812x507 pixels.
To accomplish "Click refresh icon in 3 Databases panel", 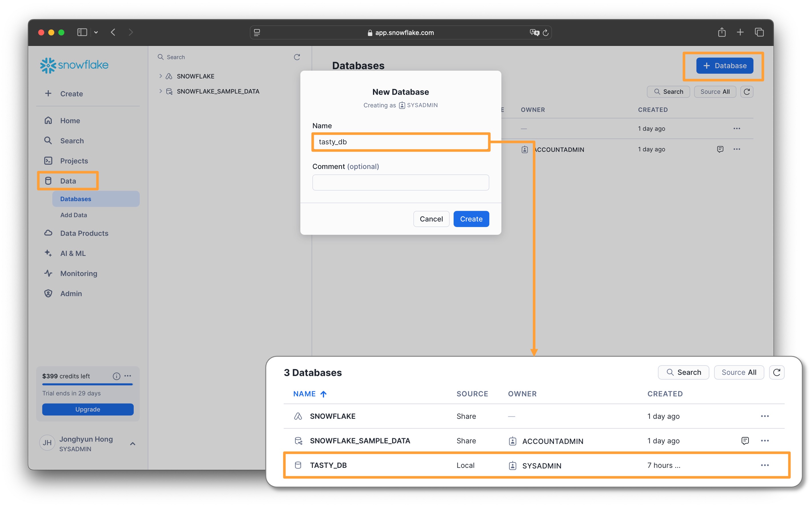I will pos(777,372).
